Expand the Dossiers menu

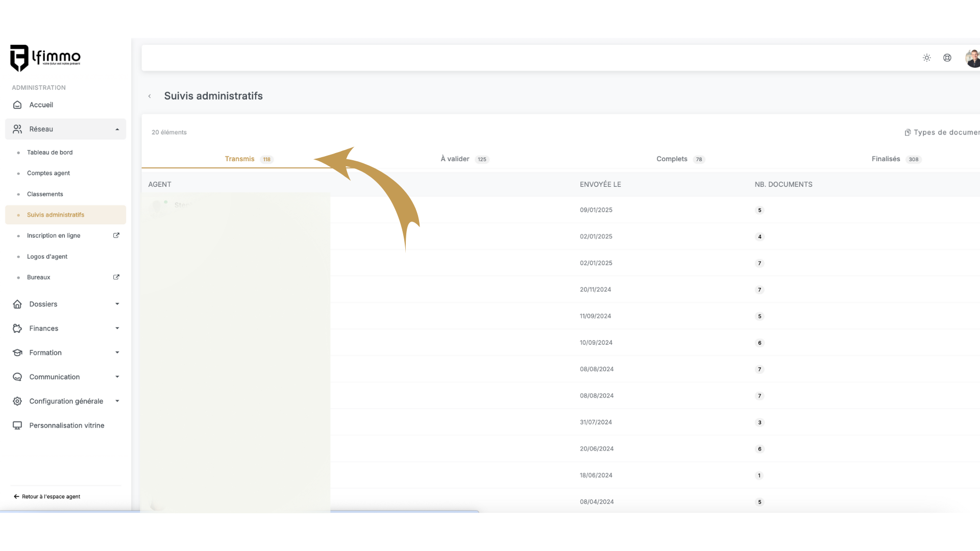117,304
